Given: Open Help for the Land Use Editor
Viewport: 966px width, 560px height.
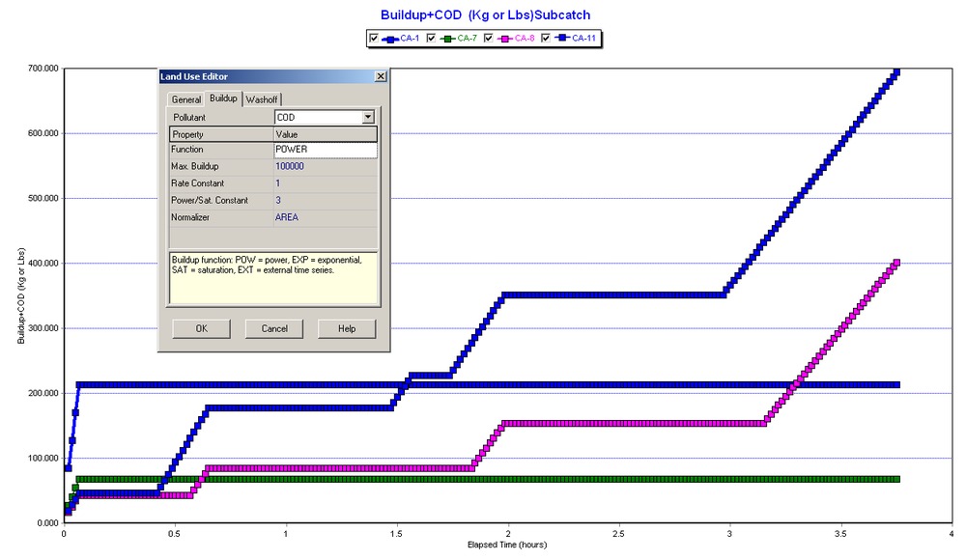Looking at the screenshot, I should coord(345,328).
